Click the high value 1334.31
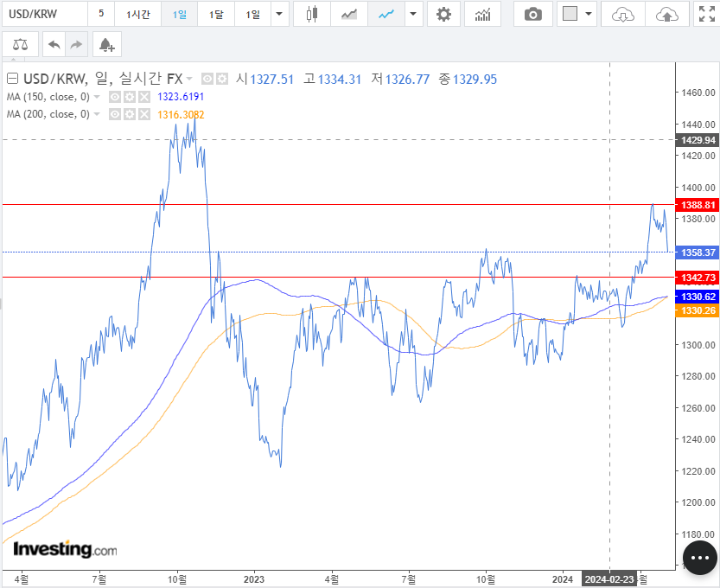This screenshot has width=720, height=588. (340, 80)
